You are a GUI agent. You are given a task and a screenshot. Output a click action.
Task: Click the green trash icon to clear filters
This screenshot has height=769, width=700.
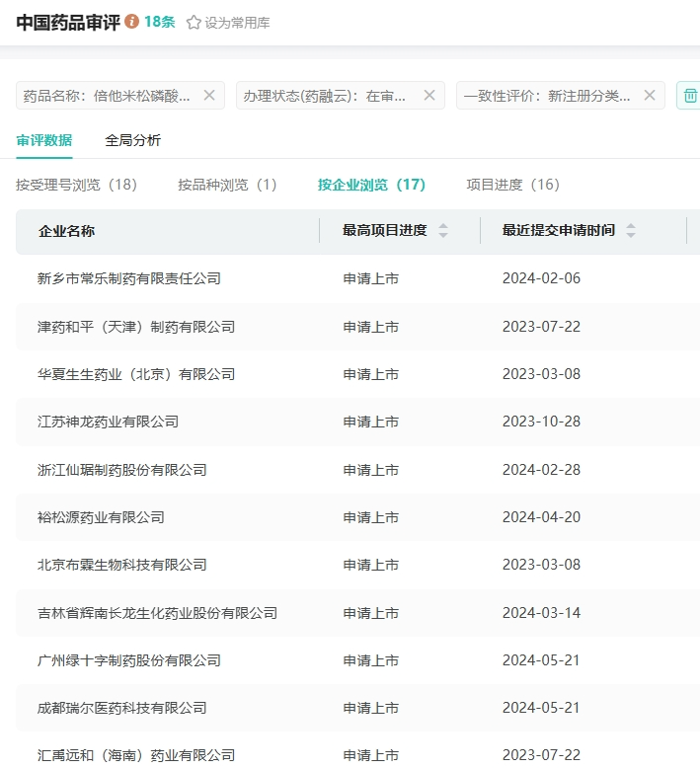pos(690,96)
